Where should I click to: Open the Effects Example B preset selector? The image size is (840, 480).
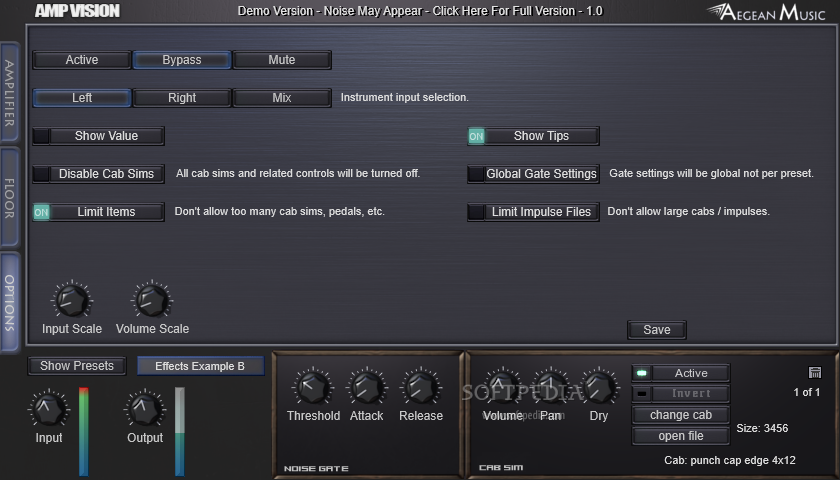[x=200, y=366]
